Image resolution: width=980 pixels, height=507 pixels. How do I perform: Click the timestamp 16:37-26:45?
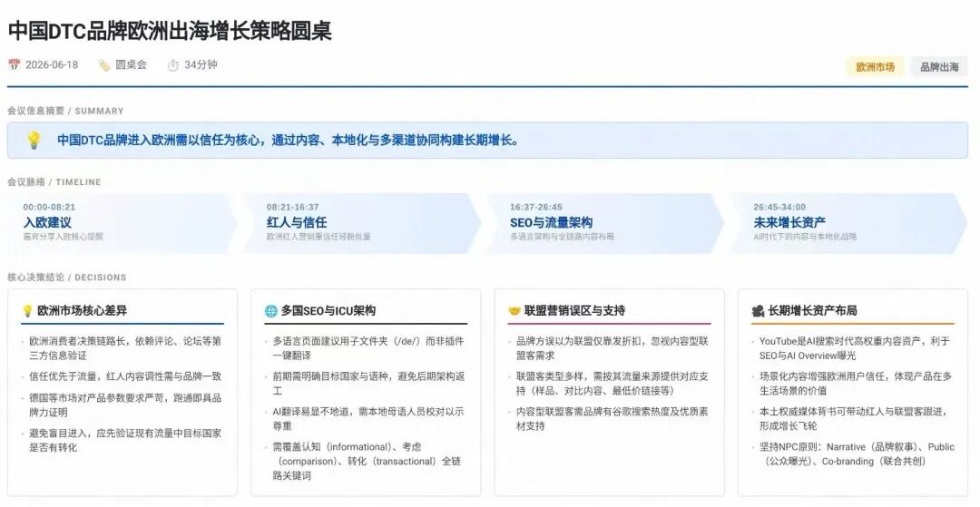point(536,208)
